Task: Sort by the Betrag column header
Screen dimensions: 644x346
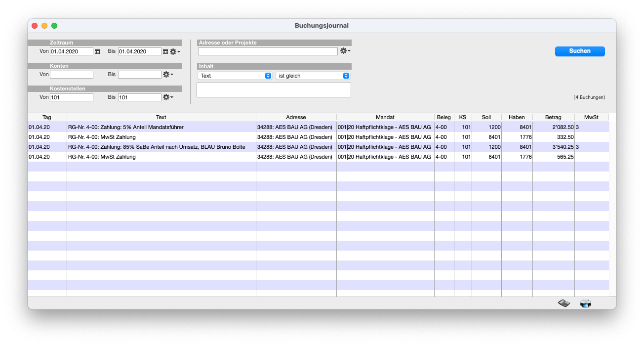Action: (x=553, y=118)
